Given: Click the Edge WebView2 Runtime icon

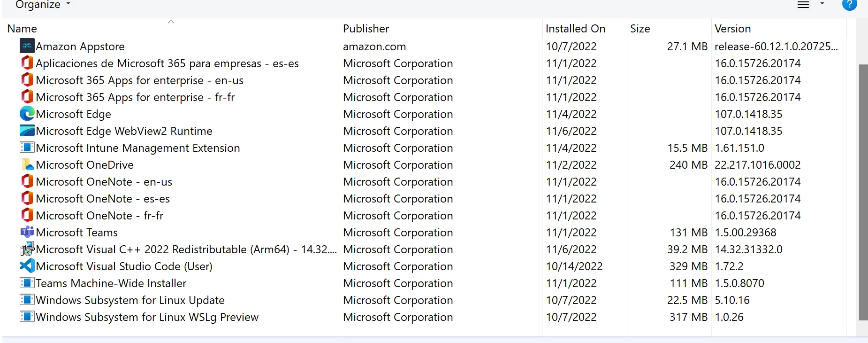Looking at the screenshot, I should point(27,130).
